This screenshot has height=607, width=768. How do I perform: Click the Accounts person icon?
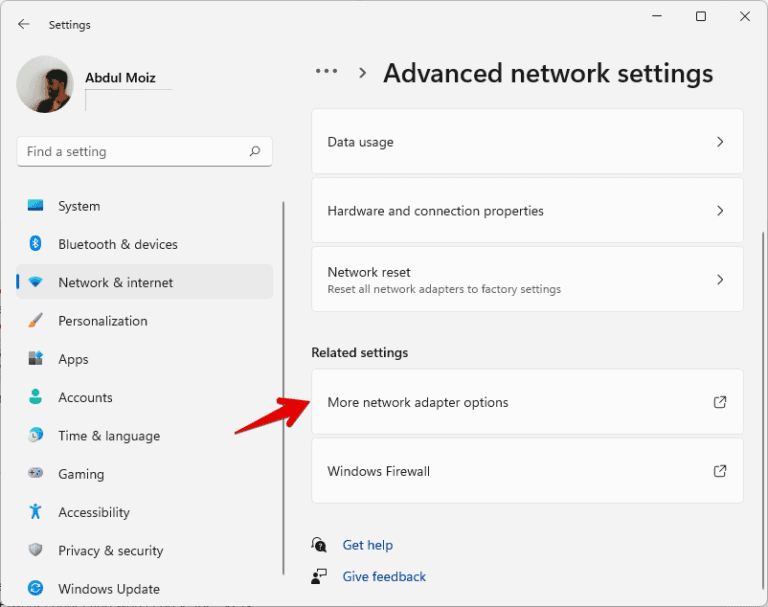click(36, 397)
